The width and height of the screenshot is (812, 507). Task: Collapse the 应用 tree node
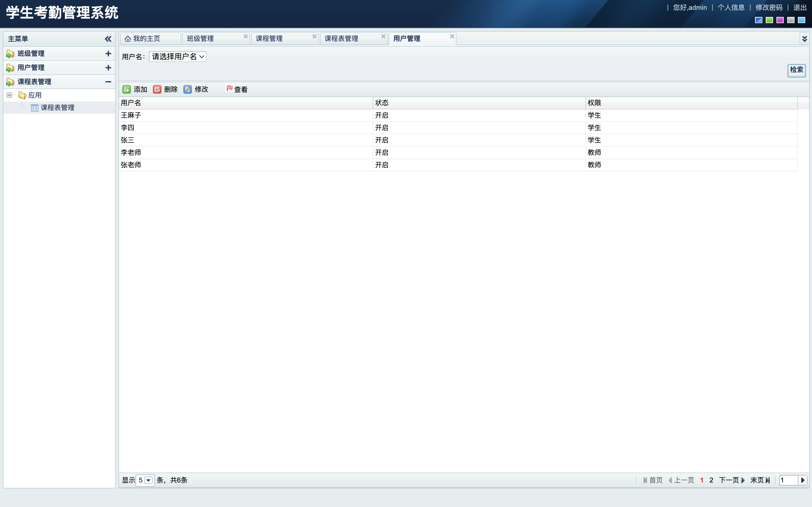click(x=9, y=95)
